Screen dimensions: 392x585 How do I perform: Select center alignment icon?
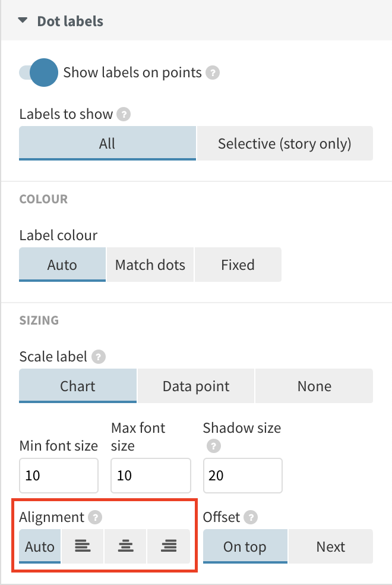125,546
